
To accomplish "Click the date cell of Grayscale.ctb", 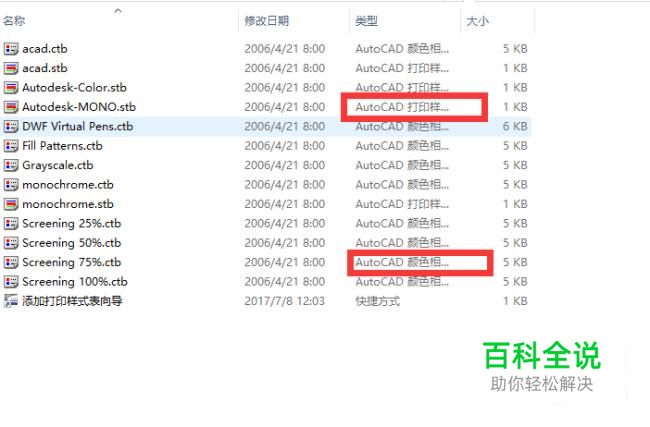I will [285, 165].
